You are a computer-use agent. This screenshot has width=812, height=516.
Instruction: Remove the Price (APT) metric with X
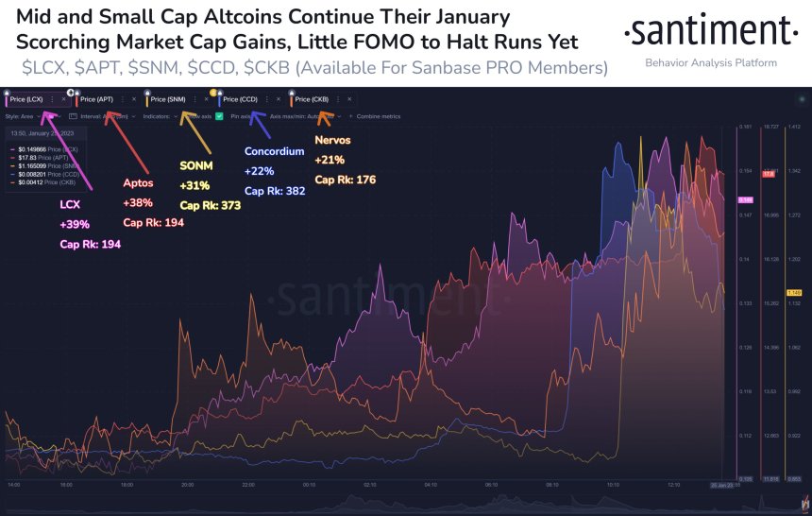tap(134, 99)
